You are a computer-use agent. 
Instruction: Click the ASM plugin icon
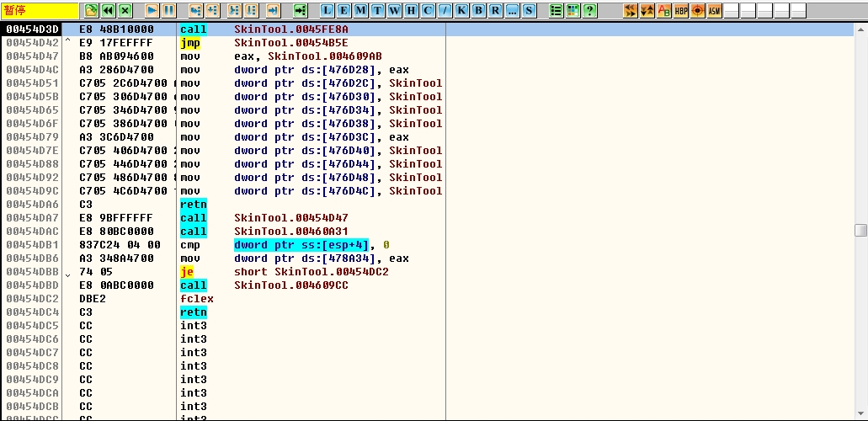click(714, 10)
